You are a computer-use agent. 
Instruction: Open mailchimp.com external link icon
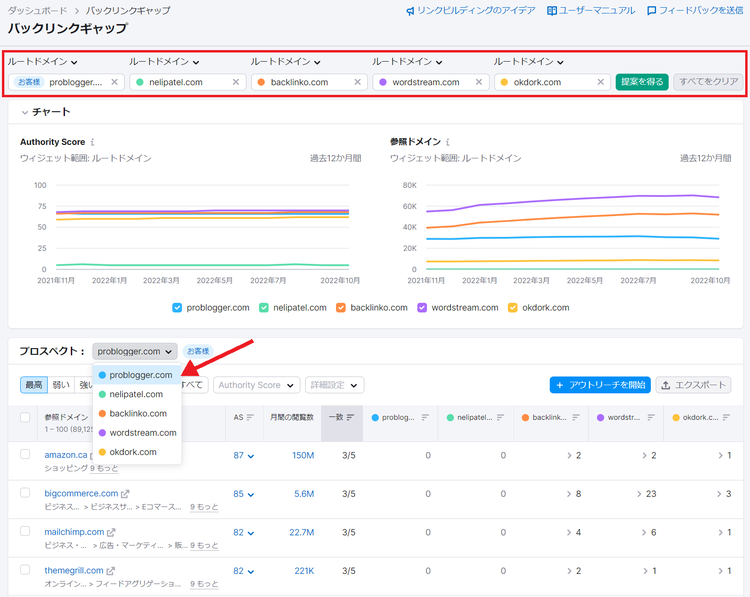tap(111, 532)
